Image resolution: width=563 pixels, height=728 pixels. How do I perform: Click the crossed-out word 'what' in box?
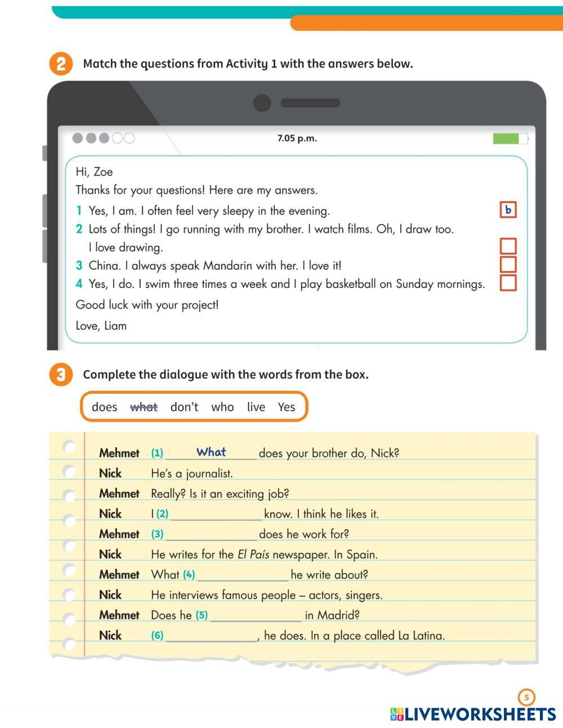click(x=144, y=407)
